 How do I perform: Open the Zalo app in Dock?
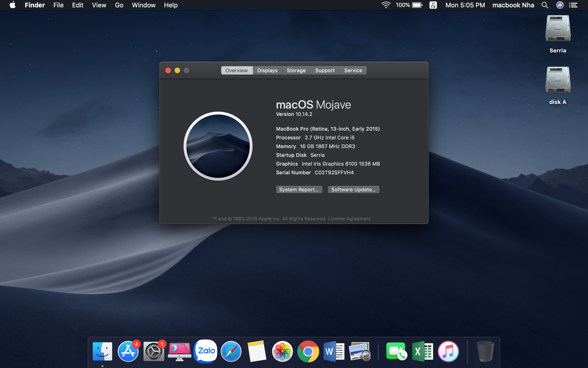click(x=206, y=351)
